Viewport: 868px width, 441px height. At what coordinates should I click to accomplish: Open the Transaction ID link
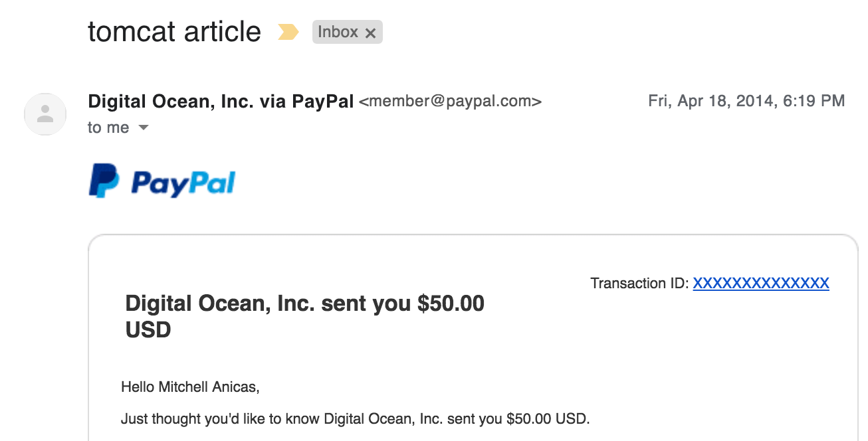[761, 284]
